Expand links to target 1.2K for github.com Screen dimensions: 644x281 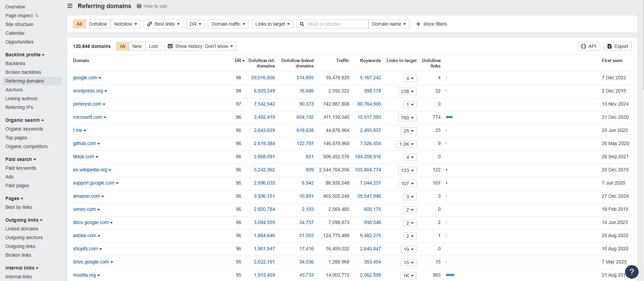pyautogui.click(x=406, y=144)
